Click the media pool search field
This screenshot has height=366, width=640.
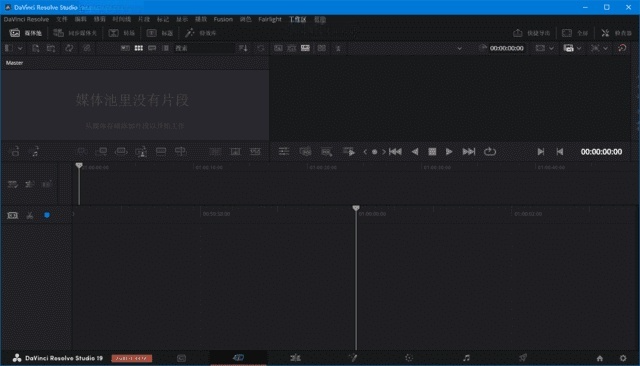204,48
